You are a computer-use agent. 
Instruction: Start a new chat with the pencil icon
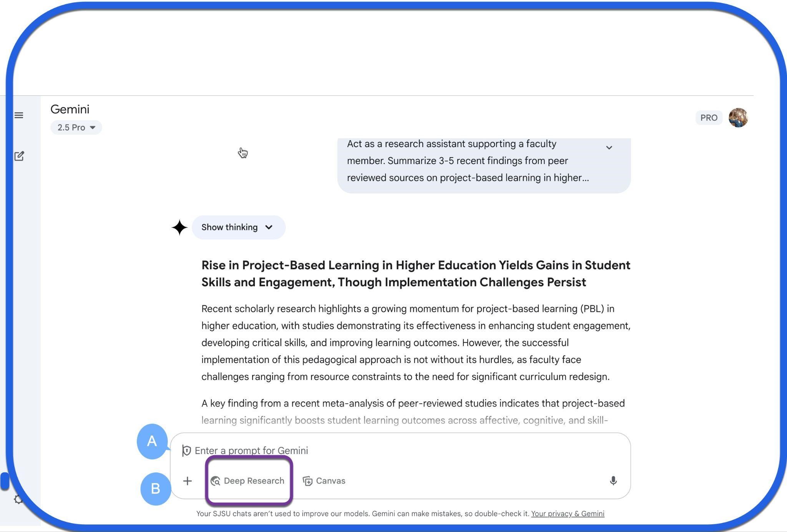19,156
